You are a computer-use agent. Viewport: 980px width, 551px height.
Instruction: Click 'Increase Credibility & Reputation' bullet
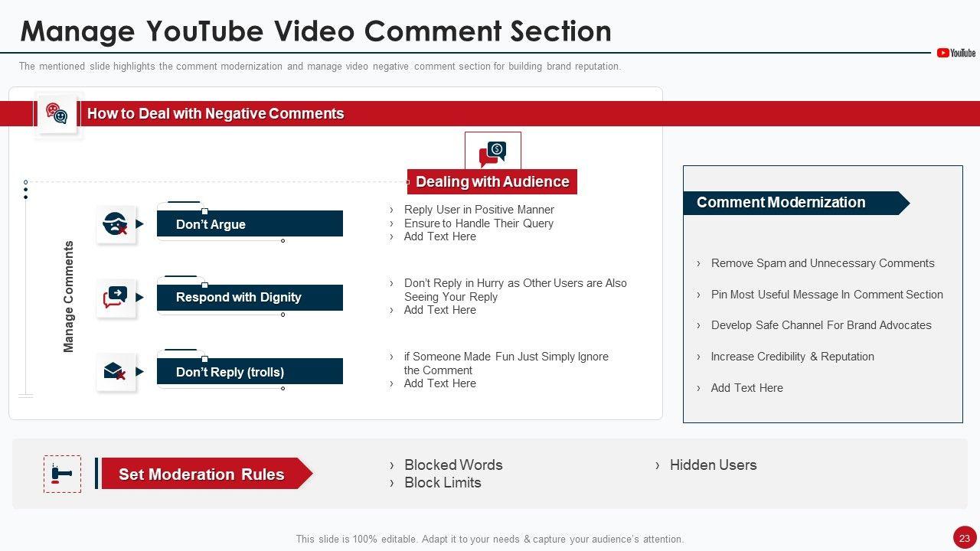tap(792, 357)
